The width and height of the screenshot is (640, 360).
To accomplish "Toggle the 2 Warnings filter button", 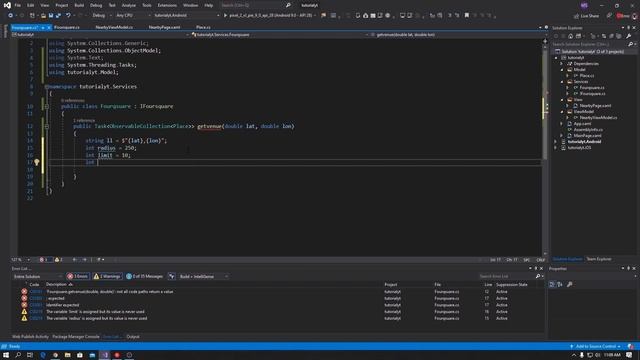I will tap(107, 276).
